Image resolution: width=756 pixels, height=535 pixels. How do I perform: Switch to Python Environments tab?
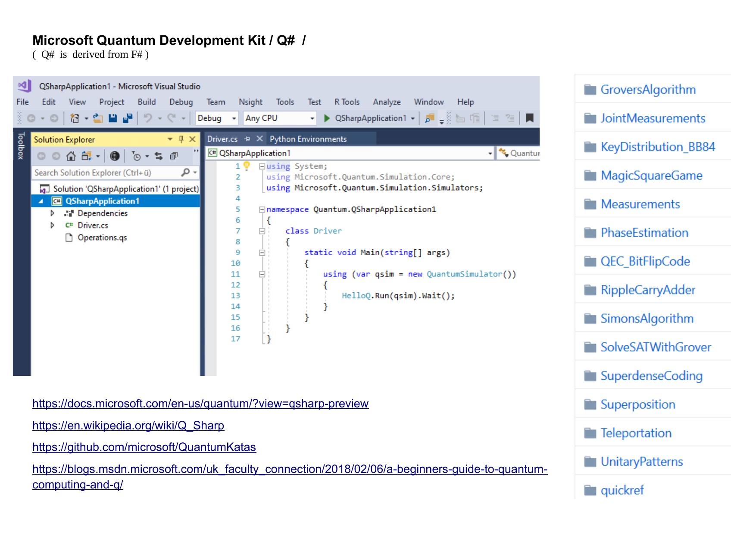click(308, 139)
